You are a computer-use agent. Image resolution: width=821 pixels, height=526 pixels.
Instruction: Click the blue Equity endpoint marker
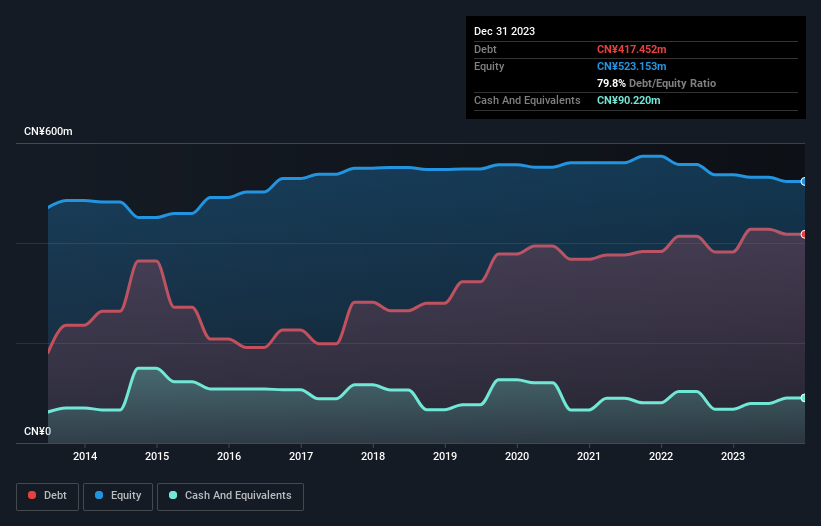click(804, 182)
